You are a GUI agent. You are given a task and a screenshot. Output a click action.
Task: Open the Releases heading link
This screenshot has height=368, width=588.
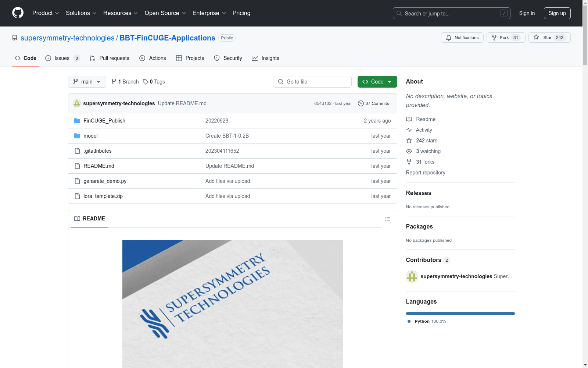(x=419, y=193)
